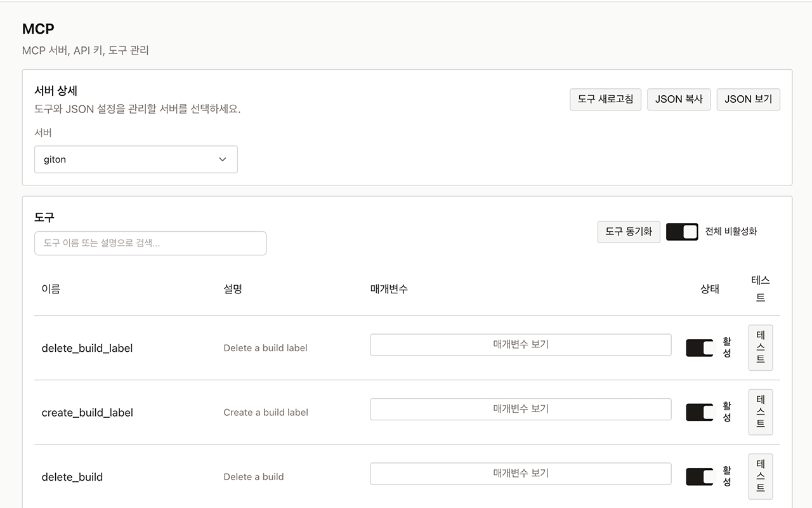Click the 설명 column header

click(233, 289)
